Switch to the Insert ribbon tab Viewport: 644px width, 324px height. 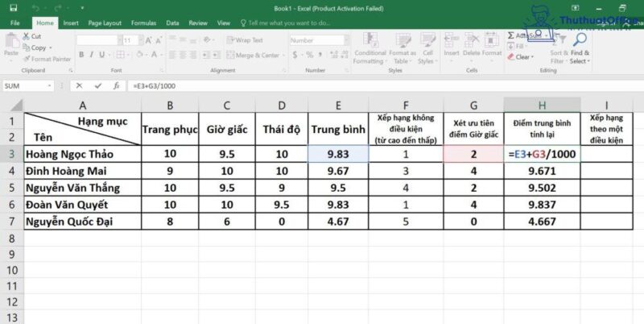click(x=71, y=23)
